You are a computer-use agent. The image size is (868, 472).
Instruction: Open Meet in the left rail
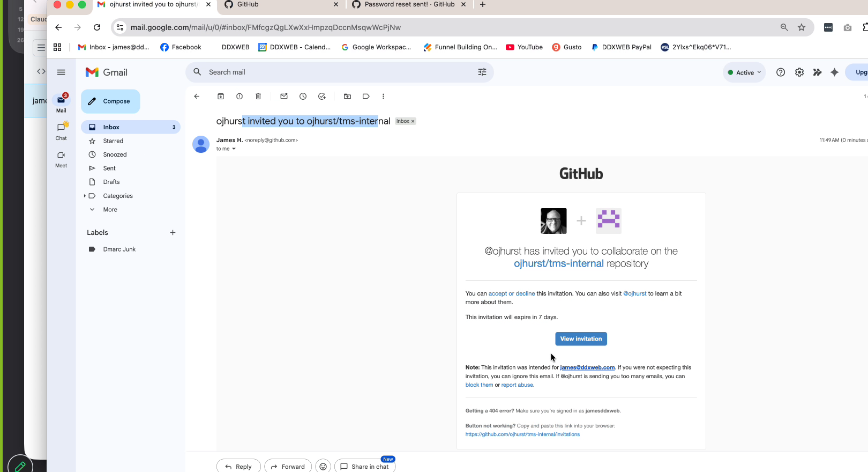click(x=61, y=159)
